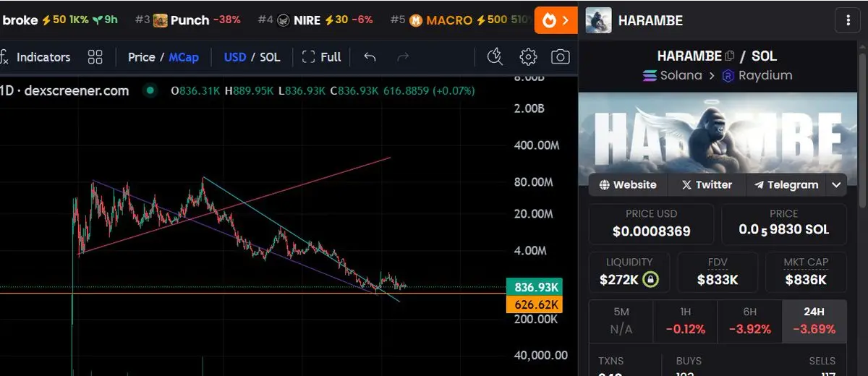868x376 pixels.
Task: Select the 6H timeframe tab
Action: [749, 321]
